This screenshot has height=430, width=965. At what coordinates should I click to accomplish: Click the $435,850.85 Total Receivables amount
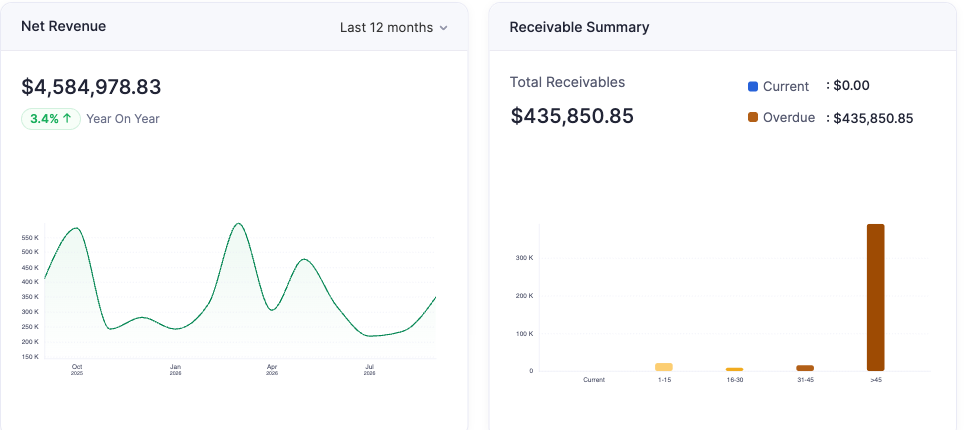(x=572, y=116)
